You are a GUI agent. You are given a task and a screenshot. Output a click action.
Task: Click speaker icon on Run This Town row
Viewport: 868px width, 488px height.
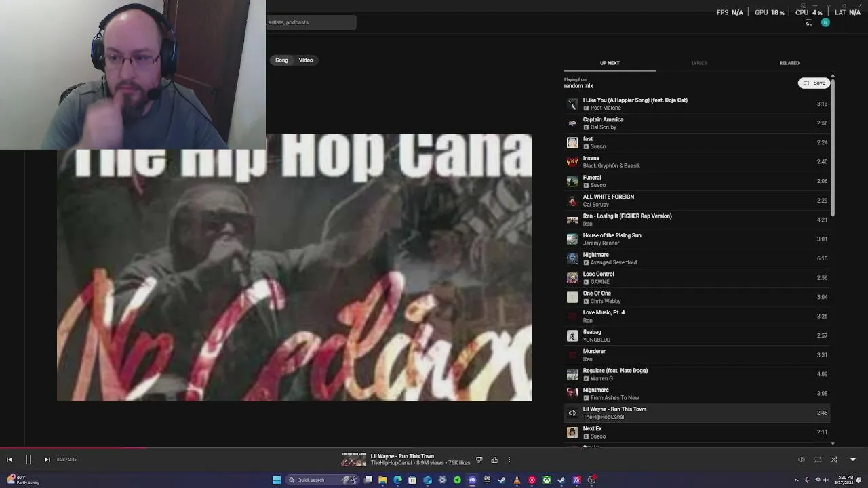(x=572, y=413)
